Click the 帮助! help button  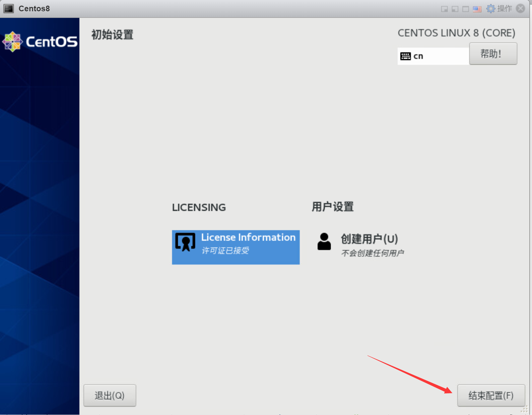pos(493,54)
